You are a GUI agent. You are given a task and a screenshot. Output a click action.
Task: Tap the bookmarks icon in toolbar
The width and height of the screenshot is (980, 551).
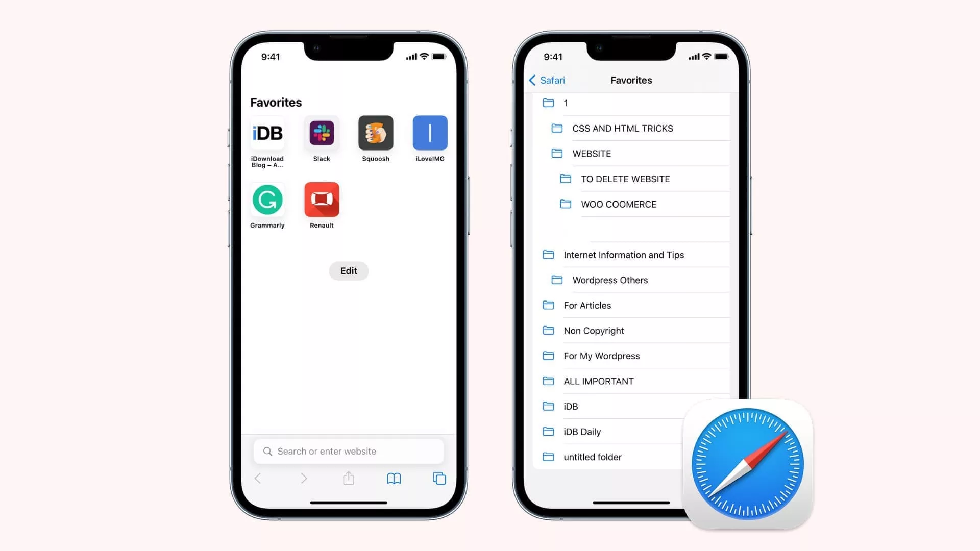click(394, 479)
